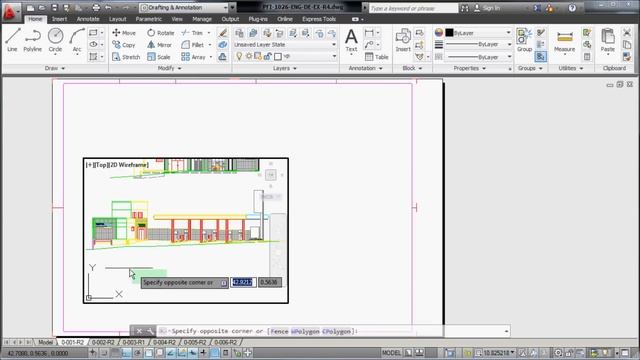
Task: Choose the WPolygon command option
Action: coord(305,331)
